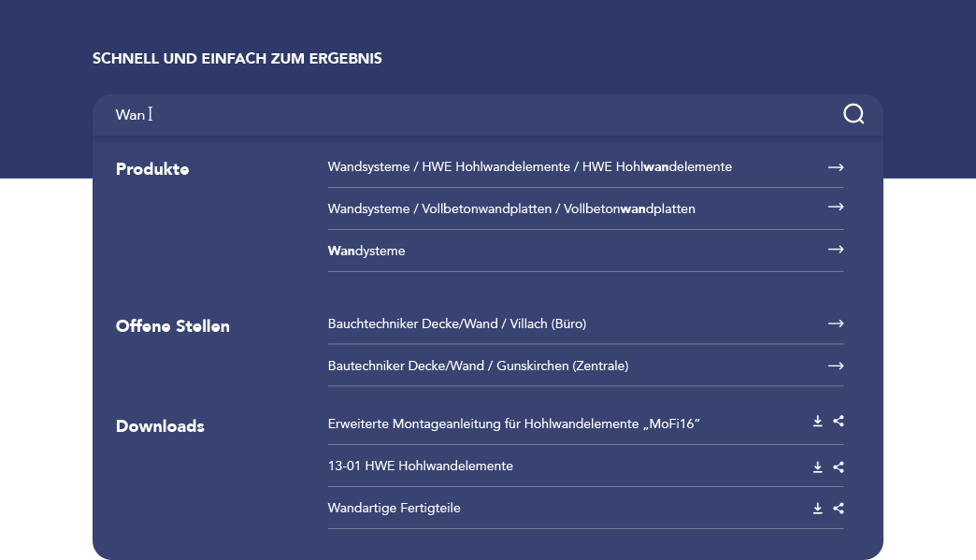Download the 13-01 HWE Hohlwandelemente document
976x560 pixels.
click(817, 466)
